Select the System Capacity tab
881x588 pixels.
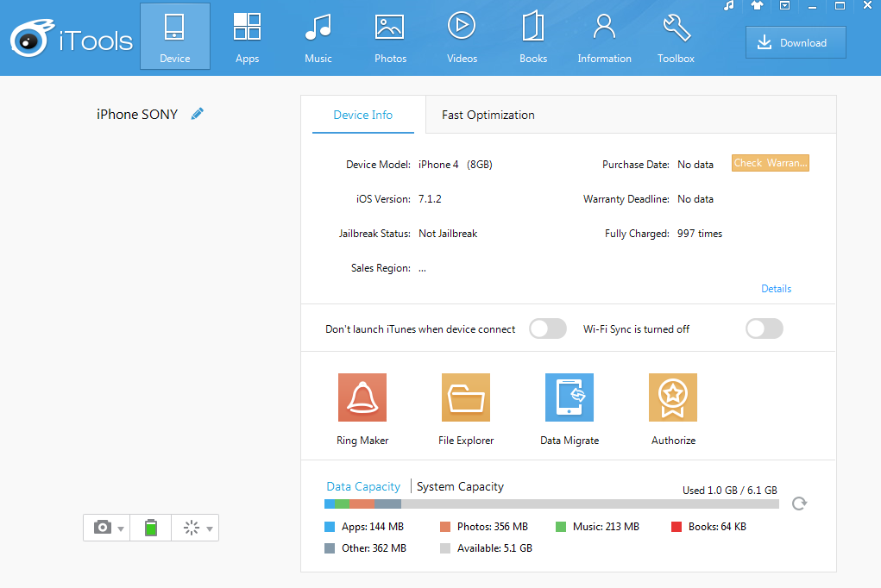(x=460, y=486)
